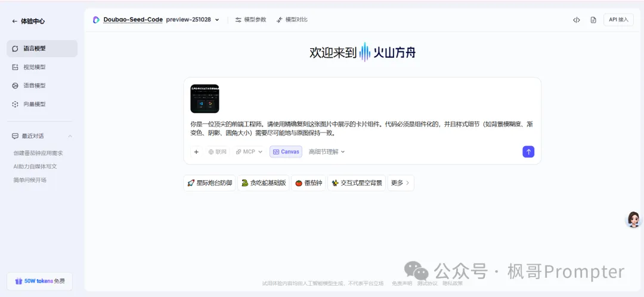Collapse the 最近对话 list
The image size is (644, 297).
tap(70, 136)
